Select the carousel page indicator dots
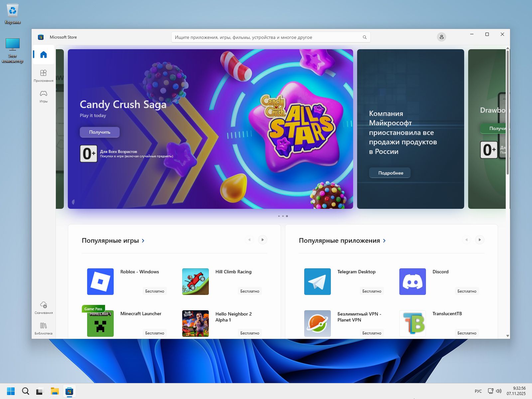The image size is (532, 399). click(283, 216)
